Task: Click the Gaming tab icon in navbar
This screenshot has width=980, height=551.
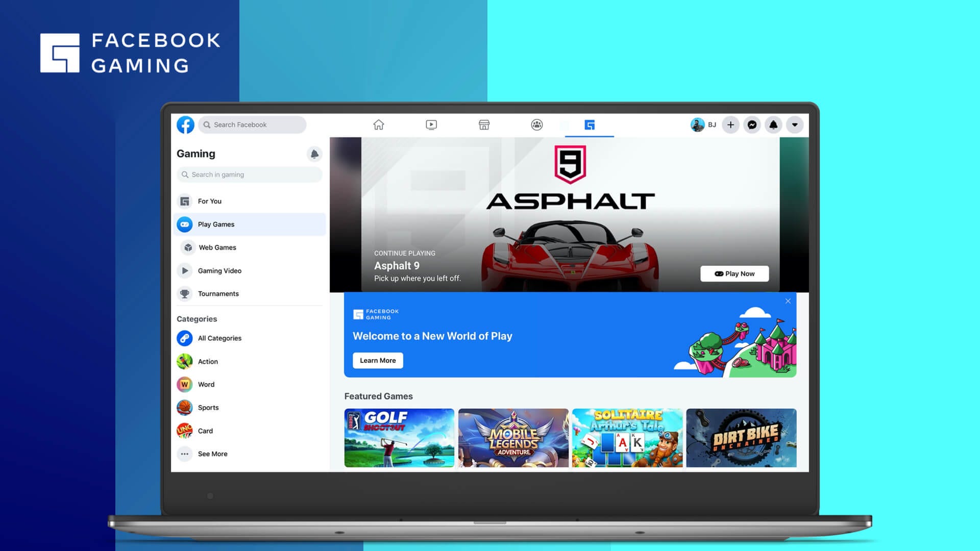Action: coord(590,124)
